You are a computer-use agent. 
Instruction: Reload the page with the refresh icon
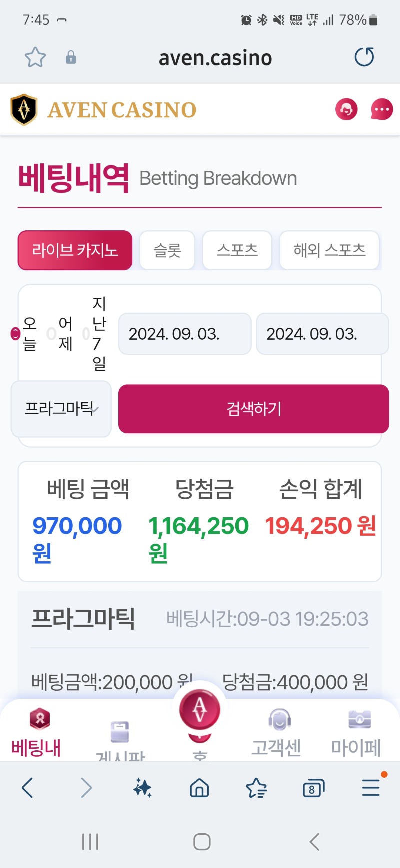click(x=364, y=57)
